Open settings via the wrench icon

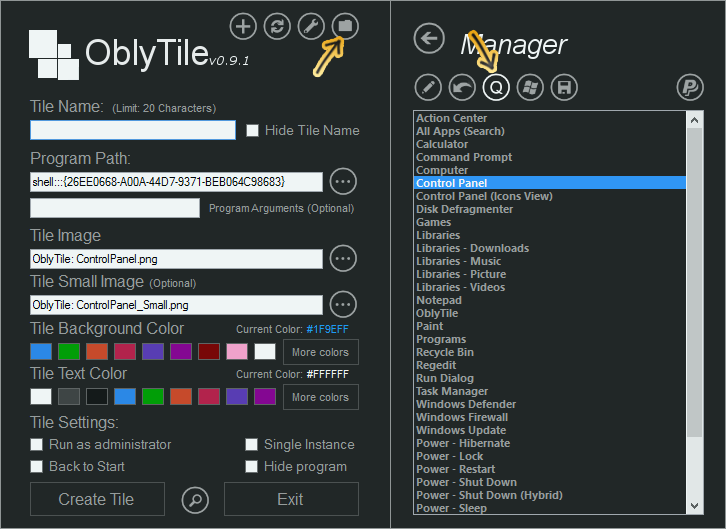pyautogui.click(x=311, y=26)
